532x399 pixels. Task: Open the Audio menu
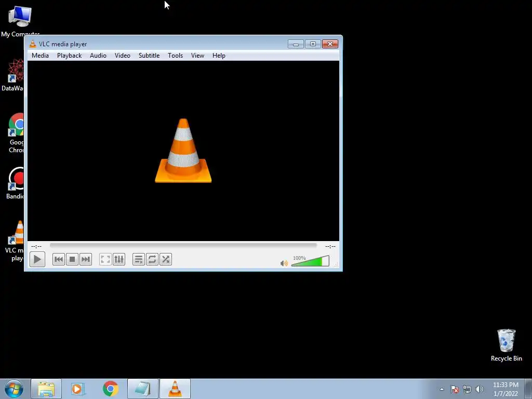[x=98, y=56]
